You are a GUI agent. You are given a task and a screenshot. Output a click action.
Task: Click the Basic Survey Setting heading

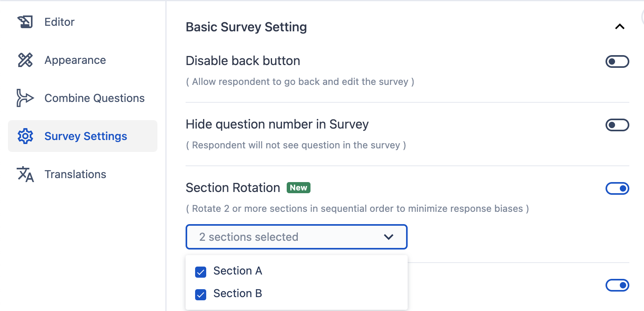coord(246,27)
